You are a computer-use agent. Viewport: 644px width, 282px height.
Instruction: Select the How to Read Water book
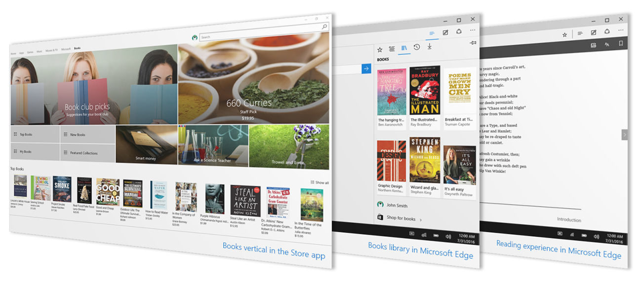pyautogui.click(x=159, y=195)
